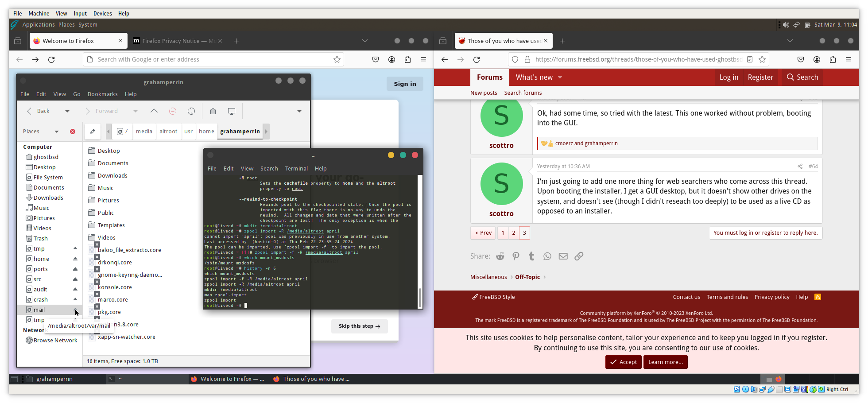Accept the cookies notice
868x403 pixels.
pos(624,362)
